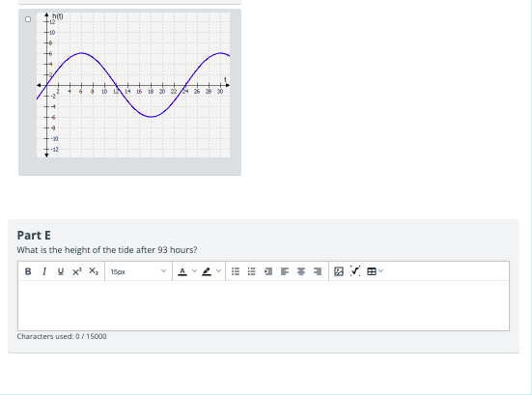Click into Part E answer text area
Screen dimensions: 532x395
264,305
